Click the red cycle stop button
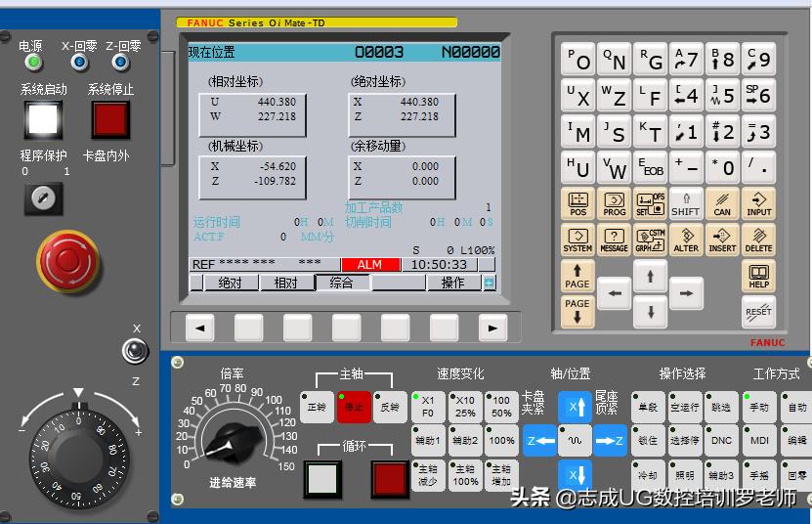Viewport: 812px width, 524px height. (x=390, y=479)
